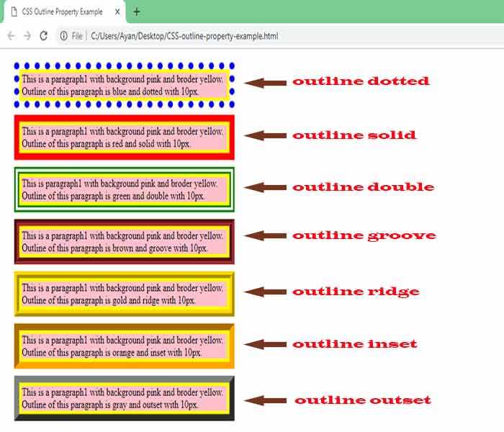
Task: Select the CSS Outline Property Example tab
Action: tap(62, 12)
